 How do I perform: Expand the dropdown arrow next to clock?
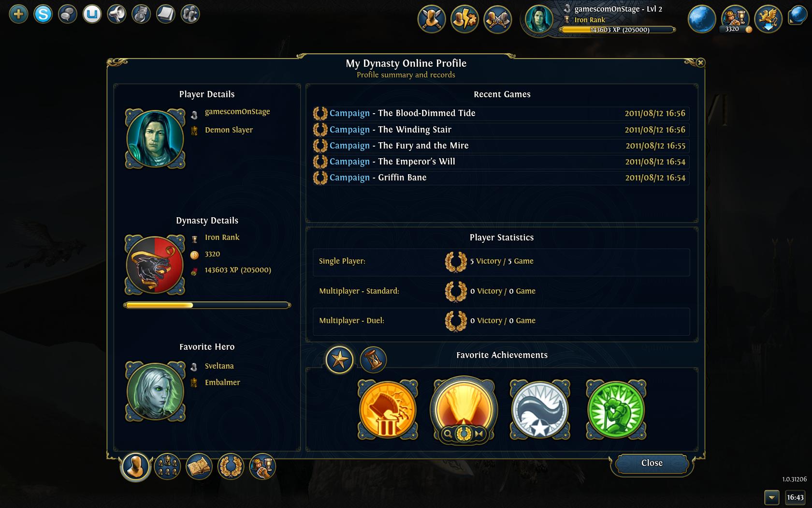click(x=772, y=497)
